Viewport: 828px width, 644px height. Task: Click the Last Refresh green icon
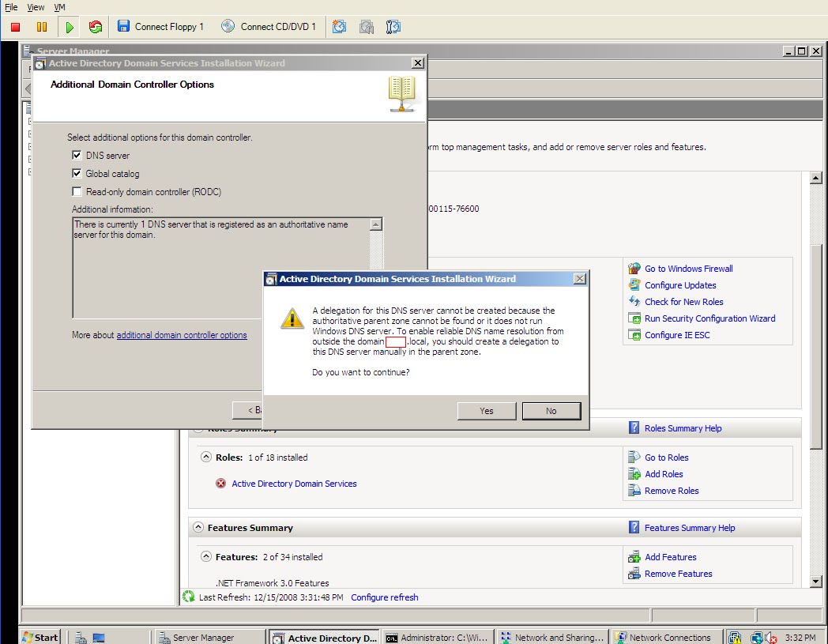point(189,597)
